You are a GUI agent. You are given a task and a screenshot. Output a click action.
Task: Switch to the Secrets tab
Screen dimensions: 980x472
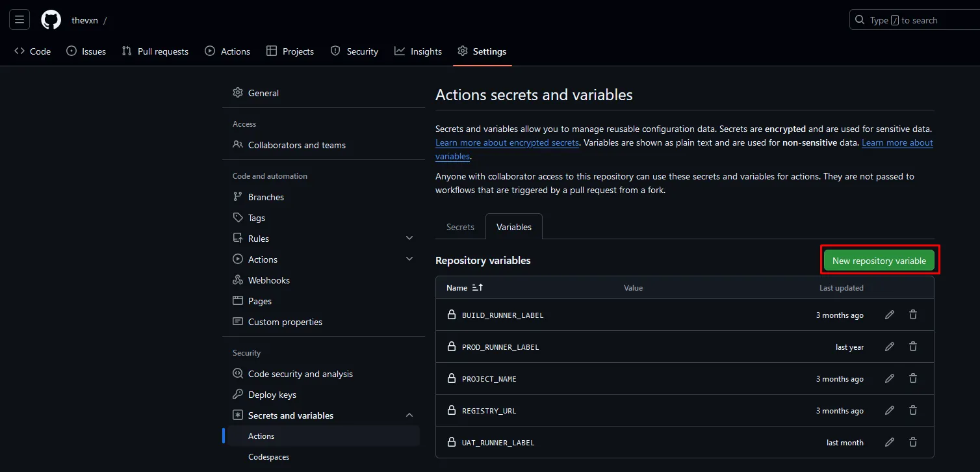point(460,227)
